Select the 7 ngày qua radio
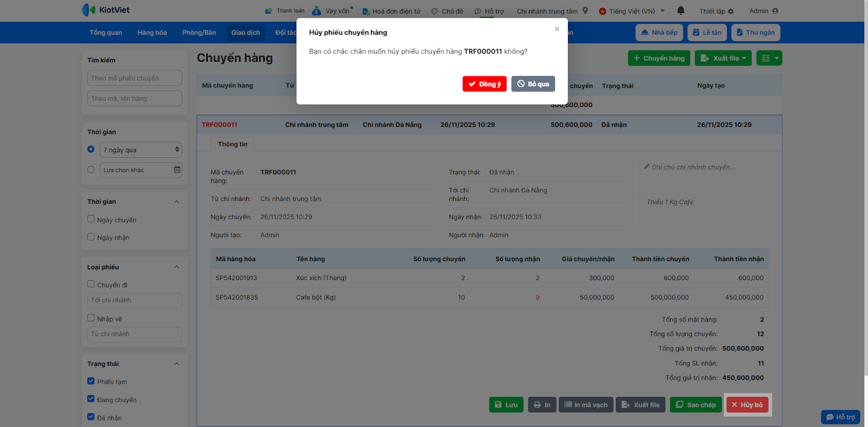This screenshot has height=427, width=868. pos(91,149)
